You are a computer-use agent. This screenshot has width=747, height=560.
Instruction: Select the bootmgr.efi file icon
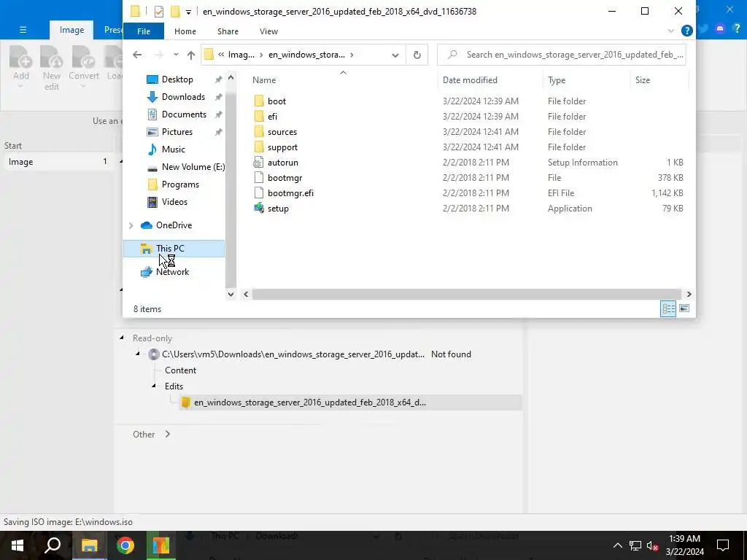[258, 192]
